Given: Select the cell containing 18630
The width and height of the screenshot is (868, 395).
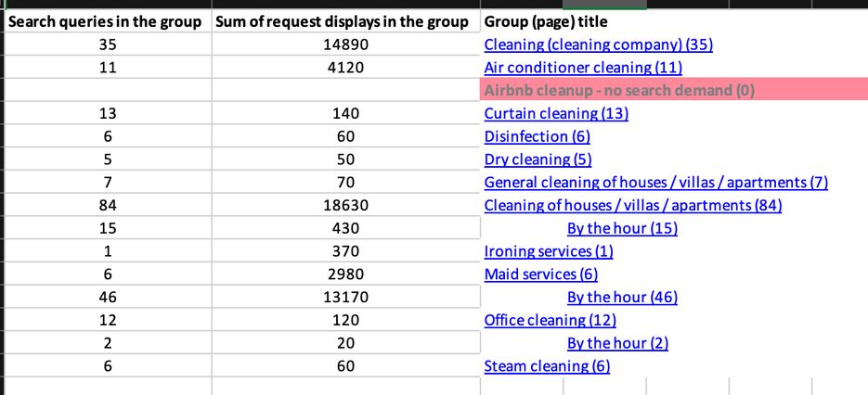Looking at the screenshot, I should (346, 206).
